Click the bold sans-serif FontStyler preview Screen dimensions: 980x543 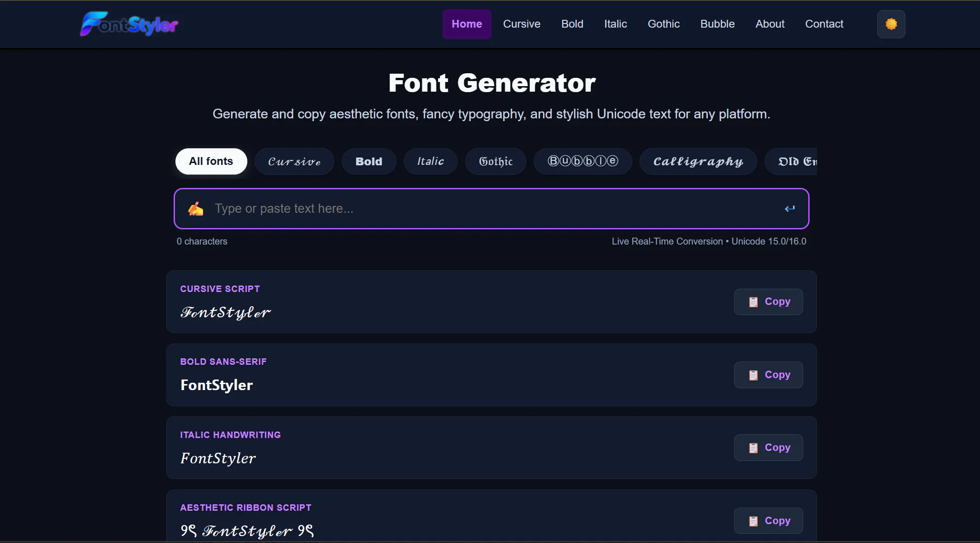[x=216, y=385]
